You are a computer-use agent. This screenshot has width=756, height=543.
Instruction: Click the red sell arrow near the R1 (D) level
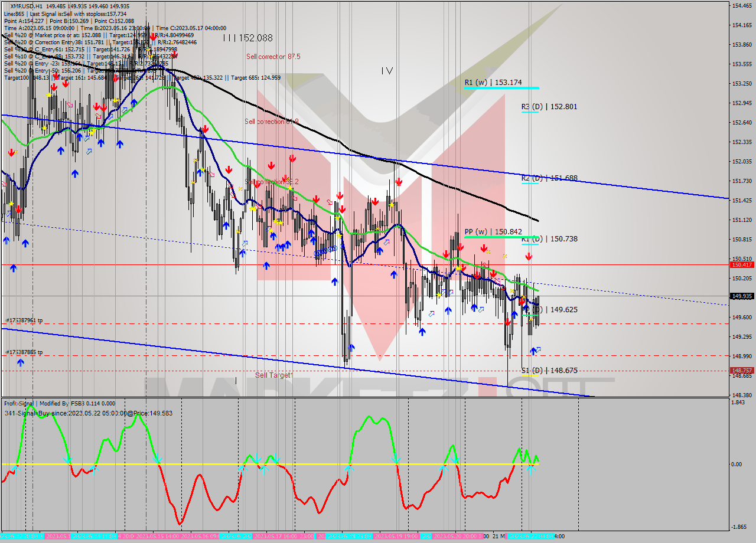[529, 256]
